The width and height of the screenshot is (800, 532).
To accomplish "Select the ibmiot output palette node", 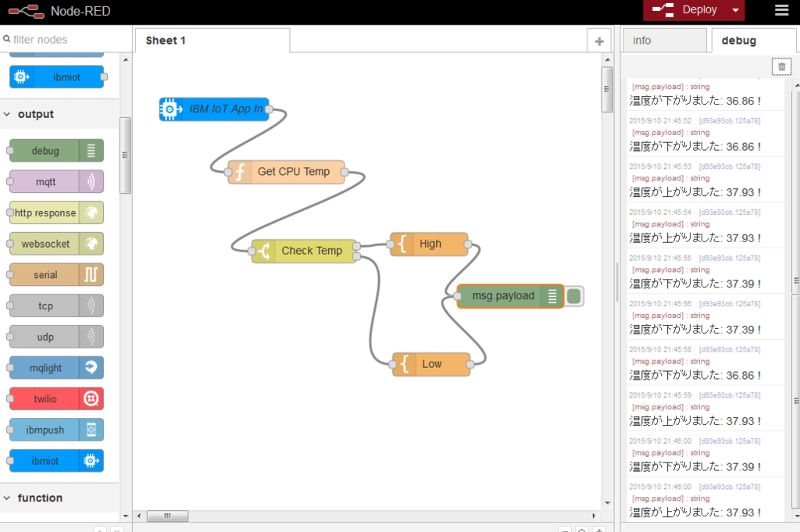I will [x=56, y=461].
